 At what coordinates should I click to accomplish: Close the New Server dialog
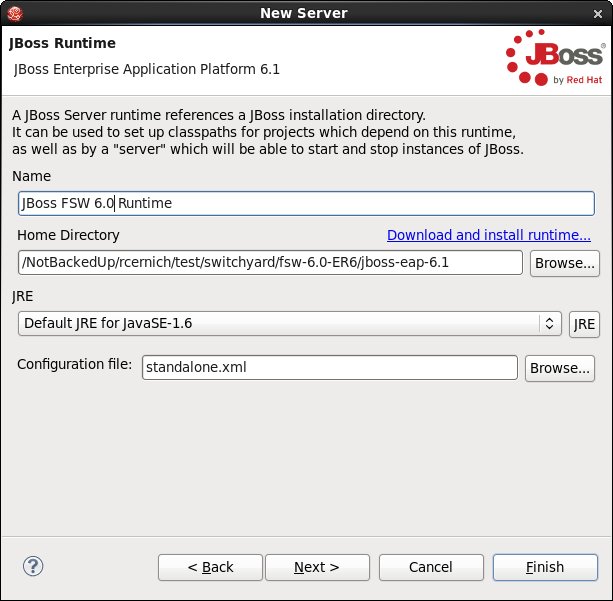tap(597, 14)
